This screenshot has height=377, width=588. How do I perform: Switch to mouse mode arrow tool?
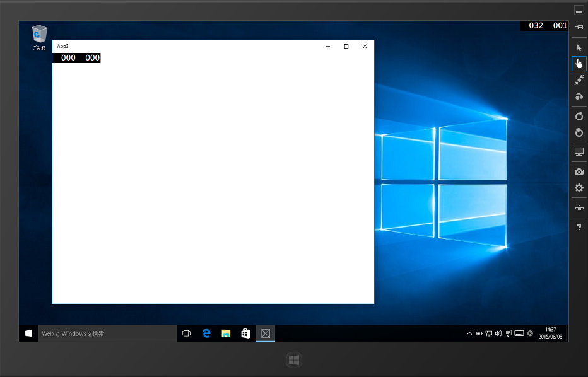[579, 47]
